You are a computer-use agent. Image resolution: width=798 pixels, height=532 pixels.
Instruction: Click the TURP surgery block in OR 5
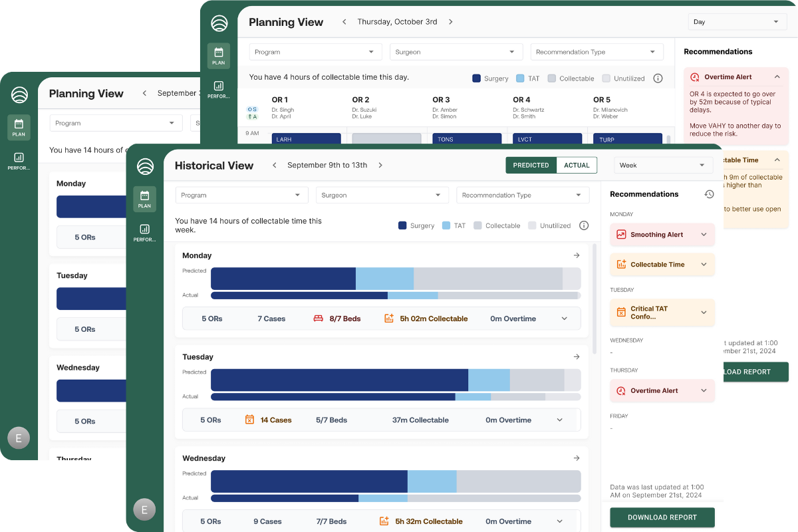628,139
